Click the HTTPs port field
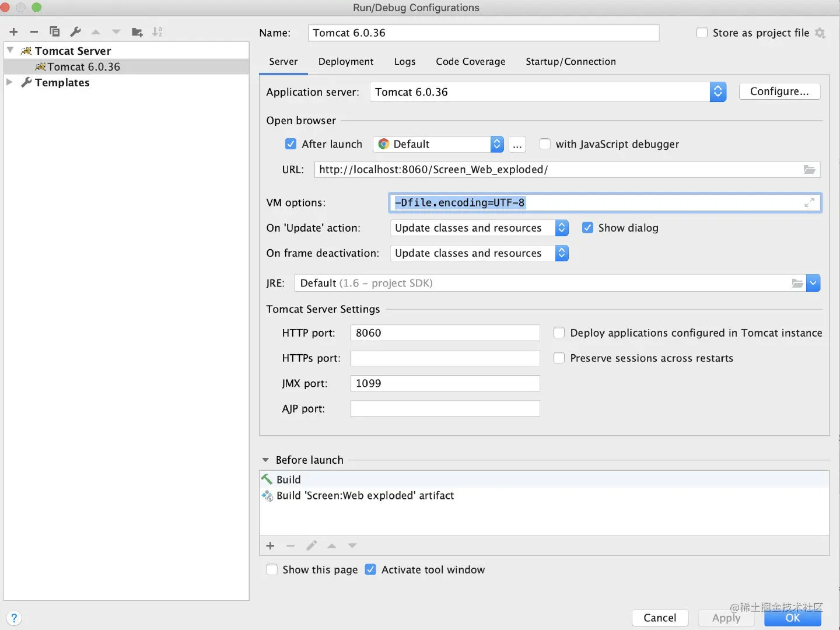Viewport: 840px width, 630px height. [445, 358]
